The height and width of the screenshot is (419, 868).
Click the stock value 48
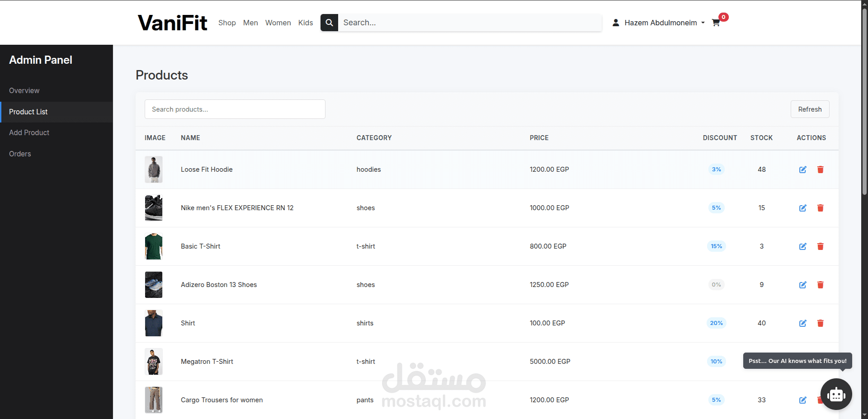tap(762, 169)
